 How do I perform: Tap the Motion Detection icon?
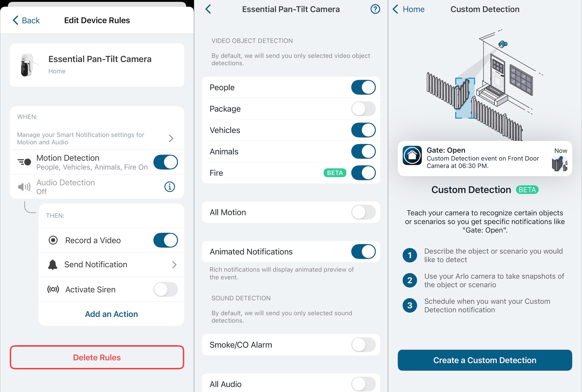(x=25, y=162)
